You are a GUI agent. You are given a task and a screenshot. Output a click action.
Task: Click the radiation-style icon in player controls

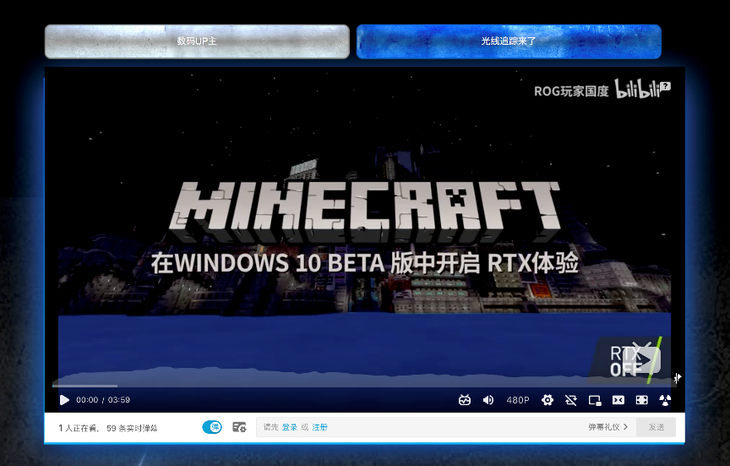(665, 400)
